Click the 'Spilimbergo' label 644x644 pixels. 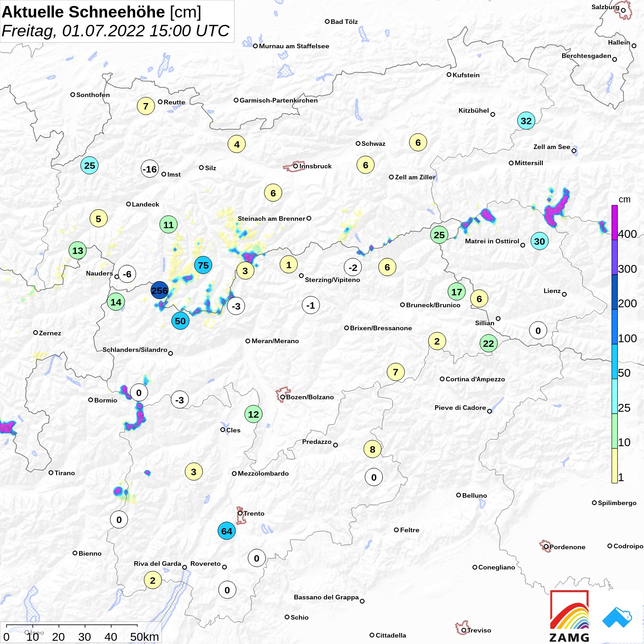point(617,503)
